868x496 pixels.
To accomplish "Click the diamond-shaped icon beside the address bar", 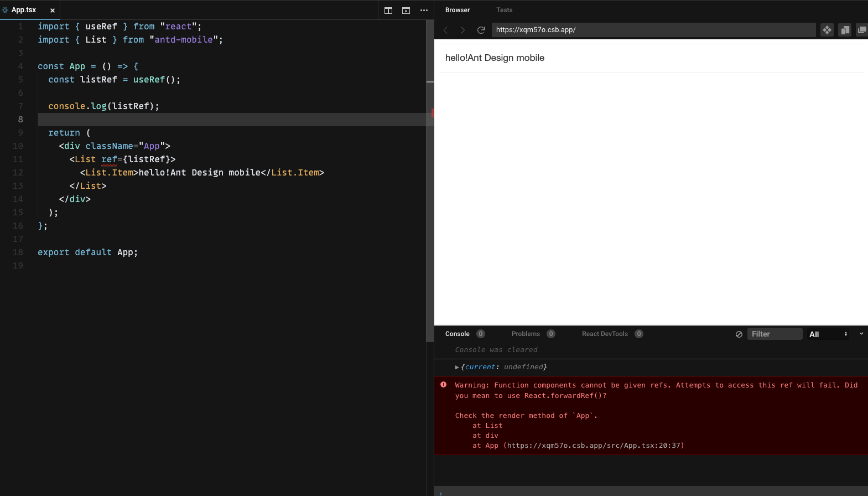I will (x=827, y=30).
